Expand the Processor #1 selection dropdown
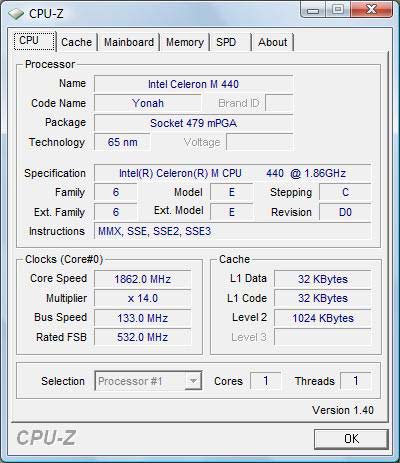The width and height of the screenshot is (400, 463). click(148, 381)
